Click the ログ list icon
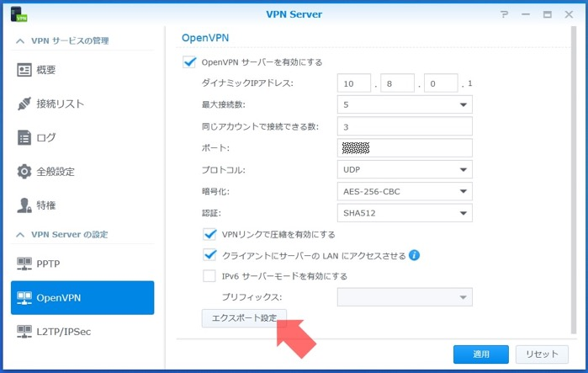 (x=24, y=138)
